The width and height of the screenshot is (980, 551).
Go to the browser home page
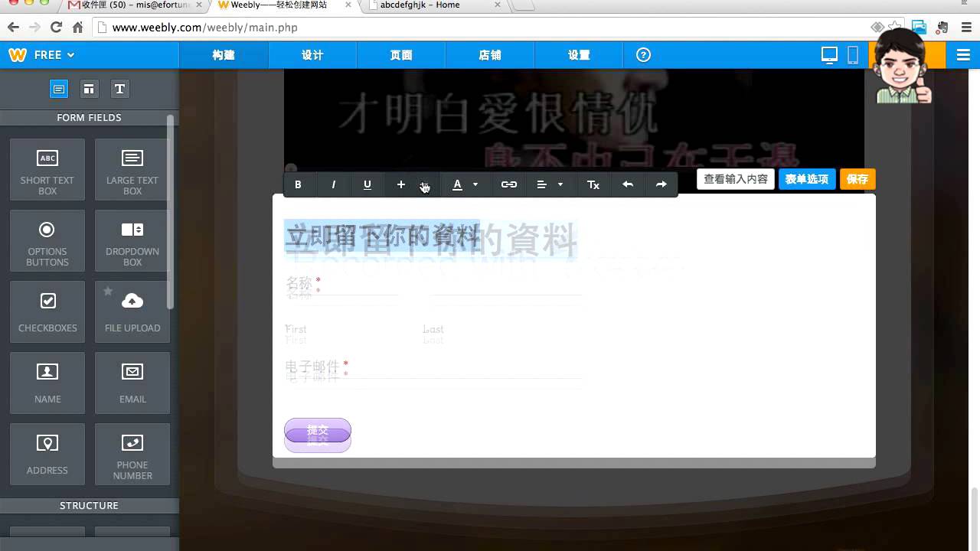[77, 28]
